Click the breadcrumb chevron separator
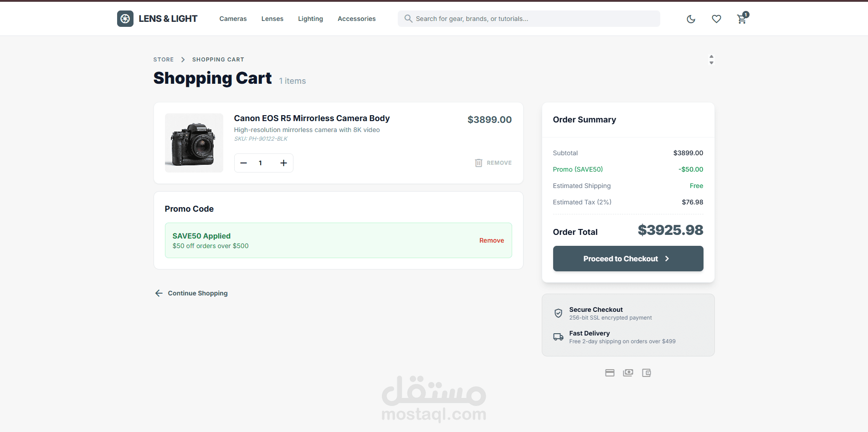The width and height of the screenshot is (868, 432). pyautogui.click(x=183, y=60)
